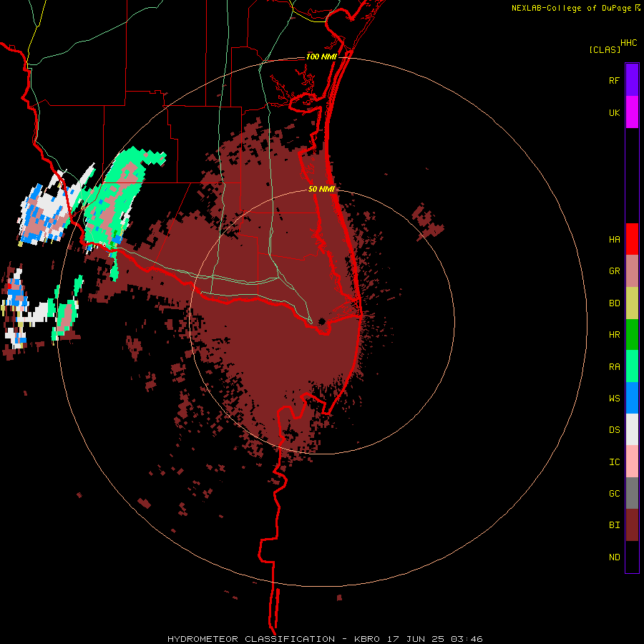
Task: Click the black radar site dot
Action: [321, 321]
